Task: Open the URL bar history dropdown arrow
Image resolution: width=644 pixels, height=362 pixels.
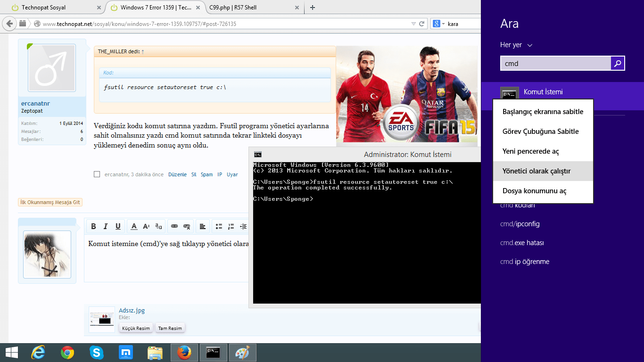Action: click(x=413, y=24)
